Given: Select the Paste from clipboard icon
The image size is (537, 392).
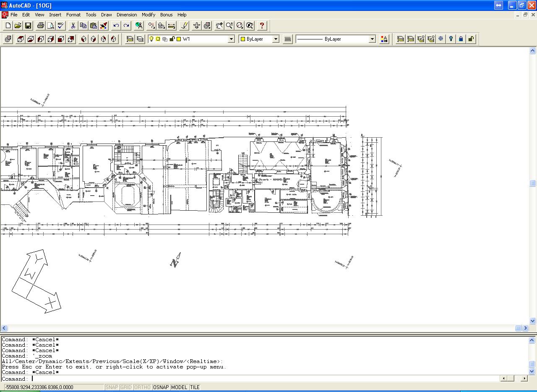Looking at the screenshot, I should [93, 26].
